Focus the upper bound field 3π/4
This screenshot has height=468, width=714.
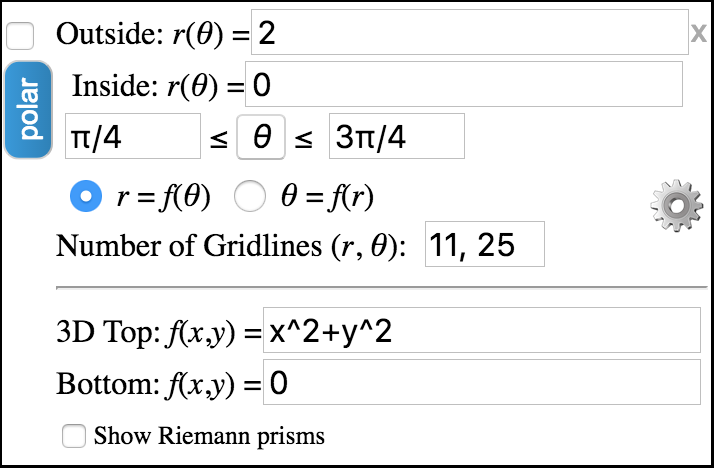coord(397,136)
